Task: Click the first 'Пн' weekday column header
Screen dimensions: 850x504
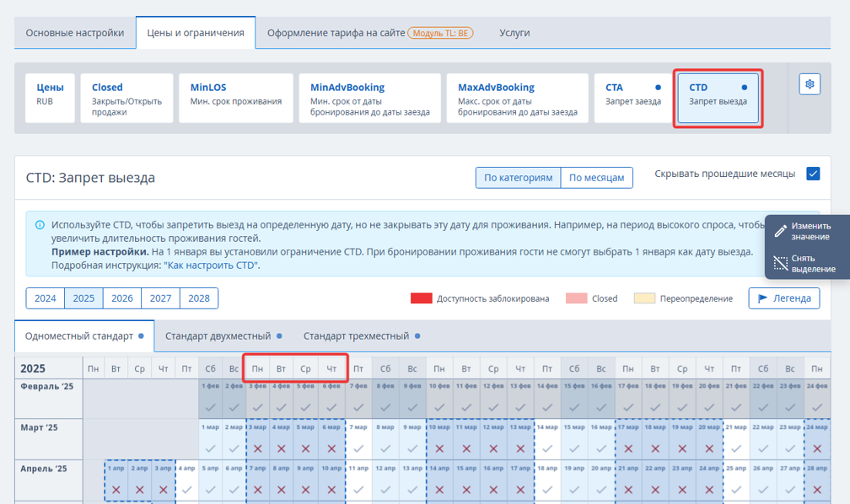Action: (x=94, y=368)
